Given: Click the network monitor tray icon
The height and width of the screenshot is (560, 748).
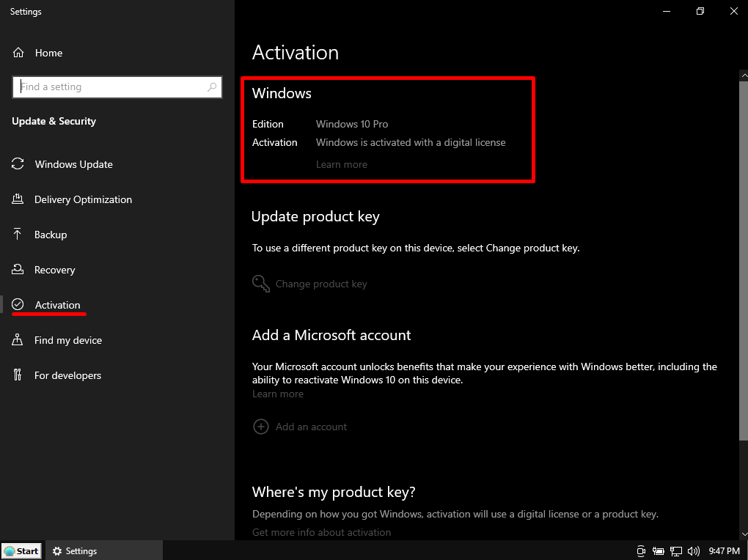Looking at the screenshot, I should 676,551.
